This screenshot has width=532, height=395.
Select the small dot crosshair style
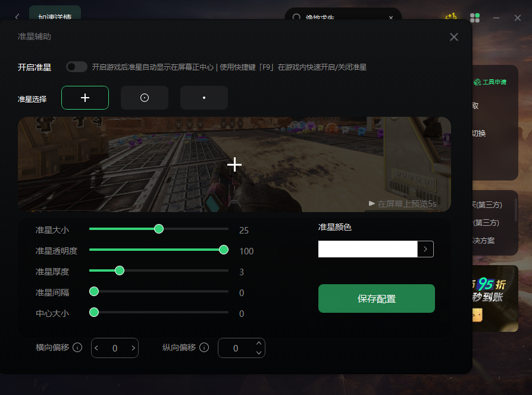pos(204,98)
